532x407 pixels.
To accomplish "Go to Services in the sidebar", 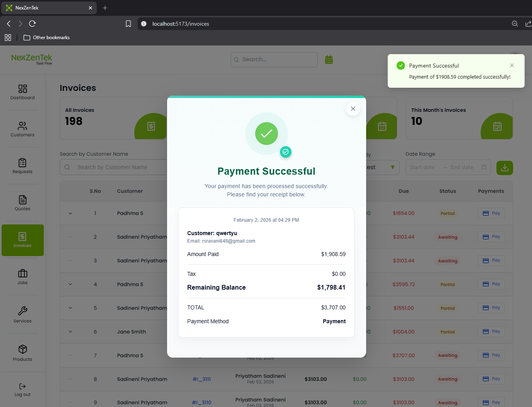I will pos(23,315).
